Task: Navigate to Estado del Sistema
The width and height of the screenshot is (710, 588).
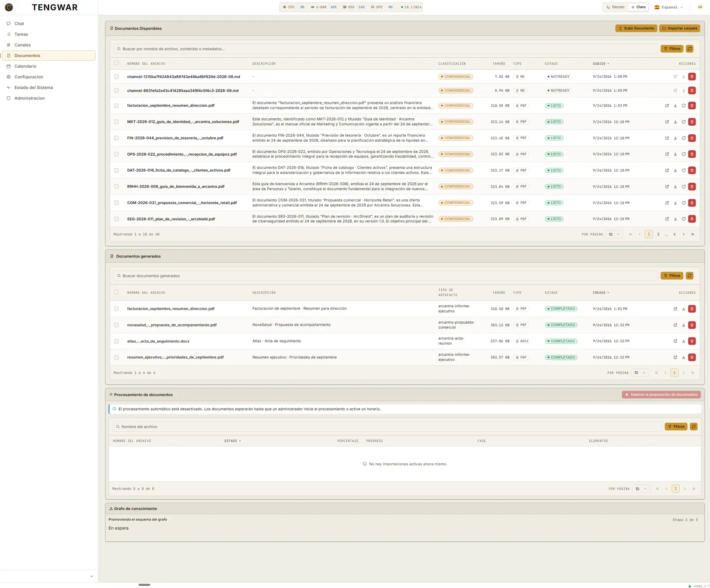Action: pos(49,88)
